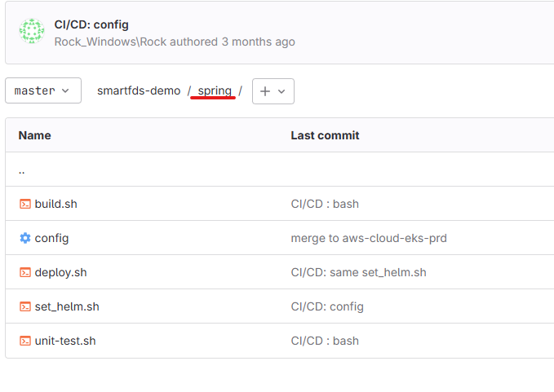Click the 'merge to aws-cloud-eks-prd' commit message

pyautogui.click(x=369, y=238)
